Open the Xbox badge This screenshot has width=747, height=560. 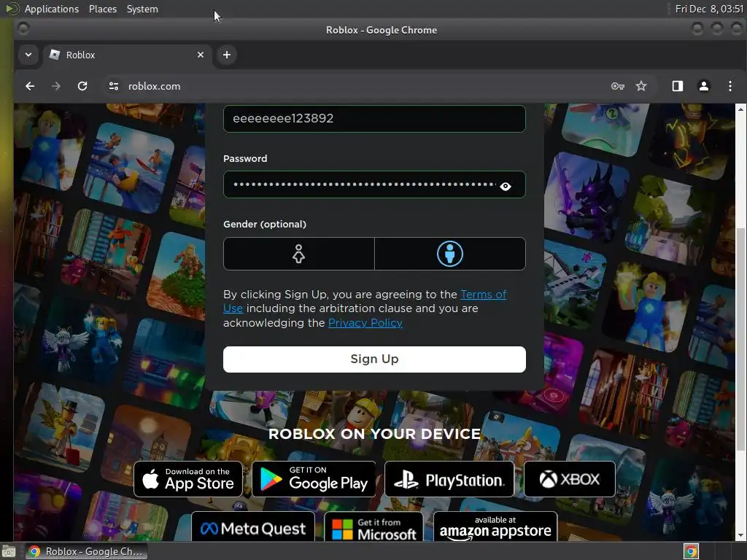coord(569,479)
